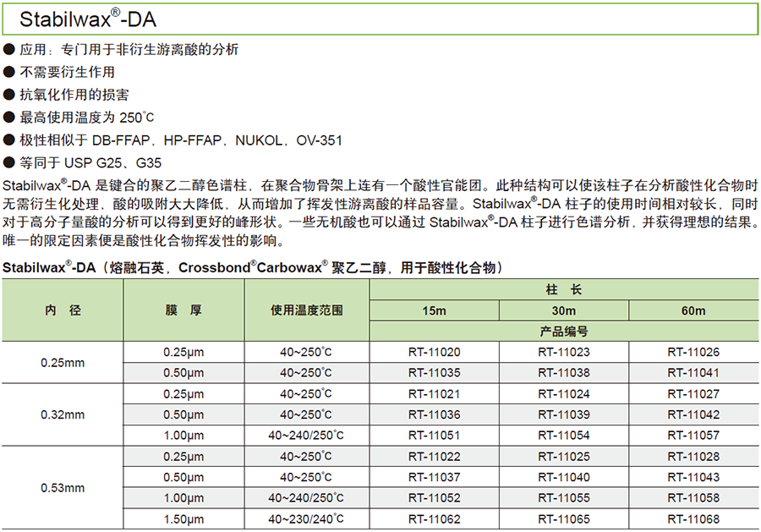
Task: Click product number RT-11062
Action: pyautogui.click(x=434, y=518)
